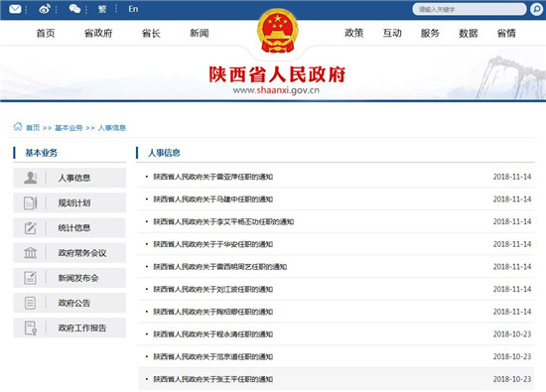
Task: Open the notice about 刘江波 appointment
Action: pos(213,290)
